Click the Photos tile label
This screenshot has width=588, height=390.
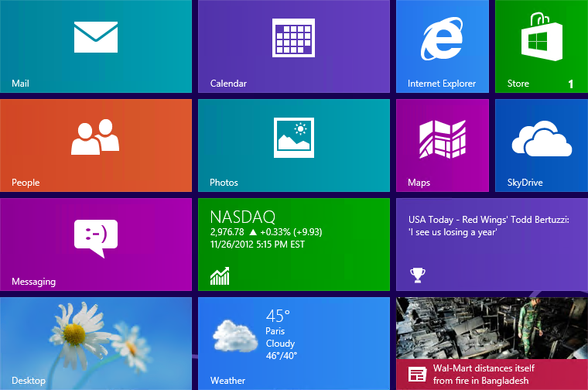tap(224, 183)
